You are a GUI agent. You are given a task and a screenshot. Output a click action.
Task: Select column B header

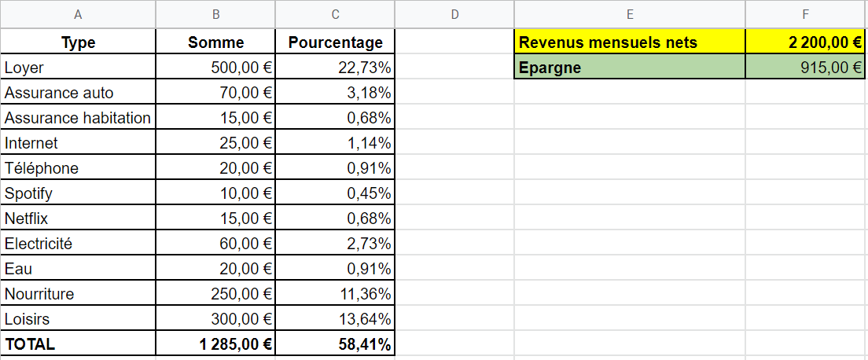[215, 14]
